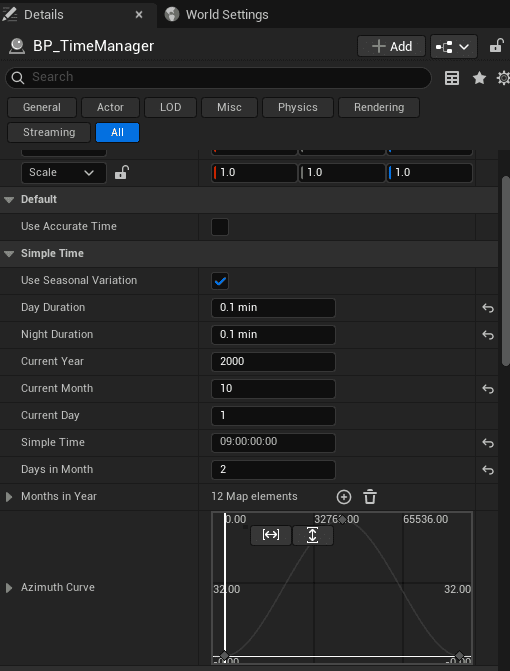Open the Scale type dropdown
The height and width of the screenshot is (671, 510).
click(64, 173)
